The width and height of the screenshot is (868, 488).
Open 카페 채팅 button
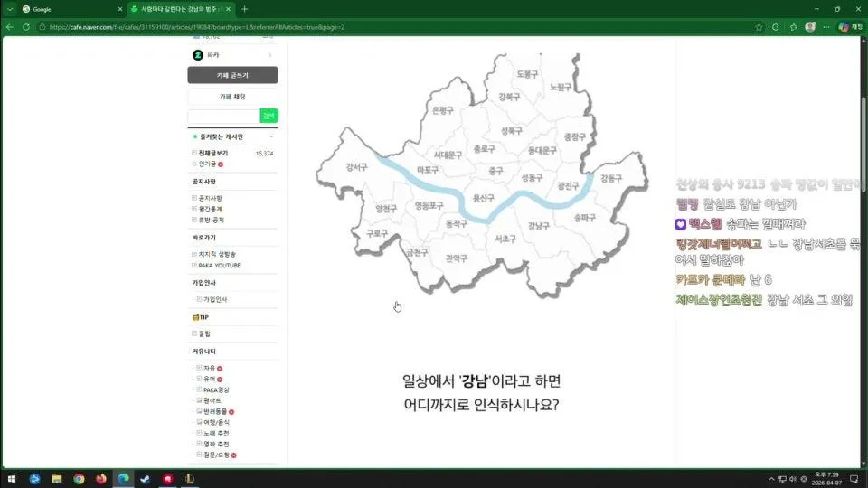coord(232,97)
